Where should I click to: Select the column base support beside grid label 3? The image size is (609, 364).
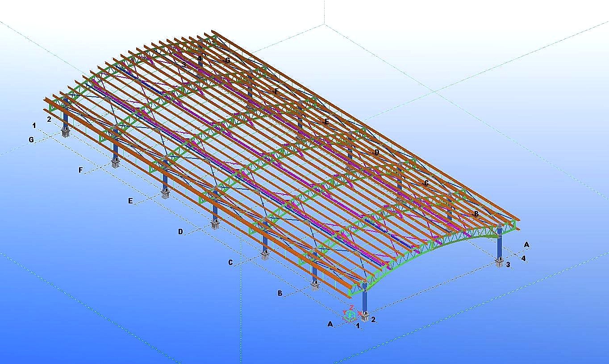[499, 262]
